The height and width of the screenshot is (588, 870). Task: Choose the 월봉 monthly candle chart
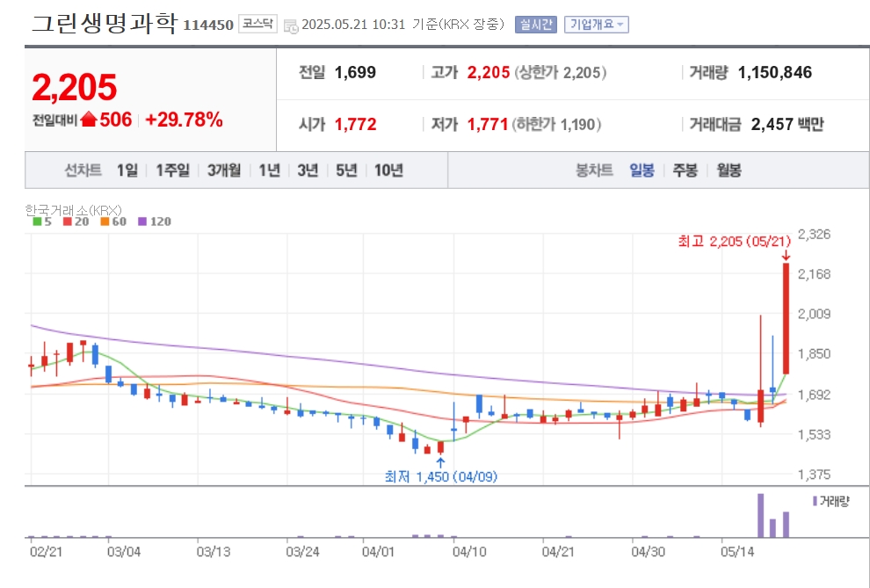coord(729,171)
